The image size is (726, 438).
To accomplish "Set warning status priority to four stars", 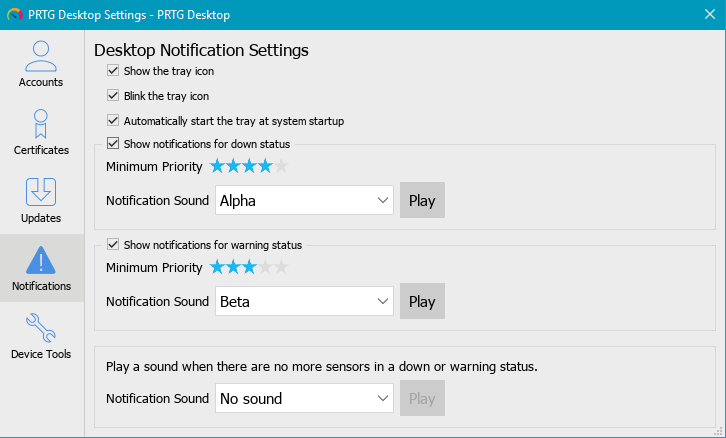I will pyautogui.click(x=265, y=267).
